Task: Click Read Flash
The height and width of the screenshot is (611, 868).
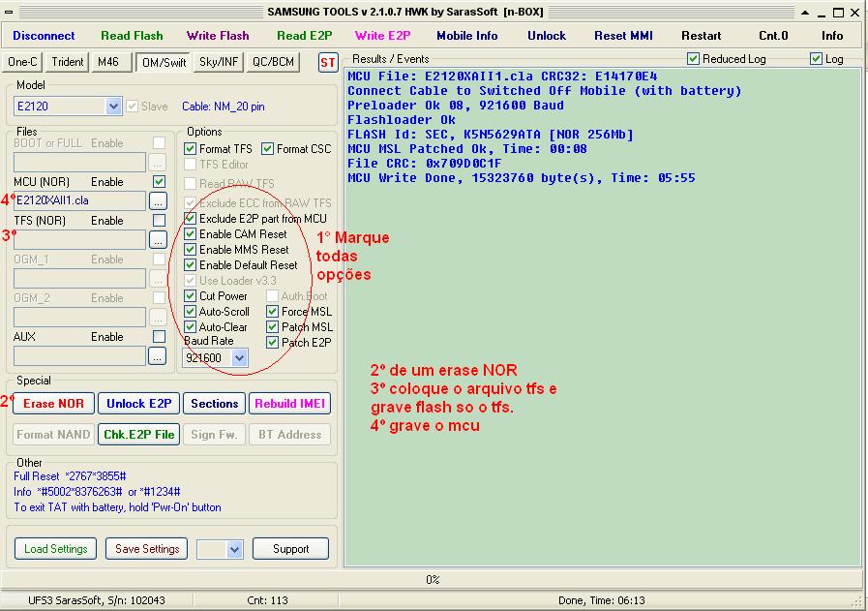Action: (132, 36)
